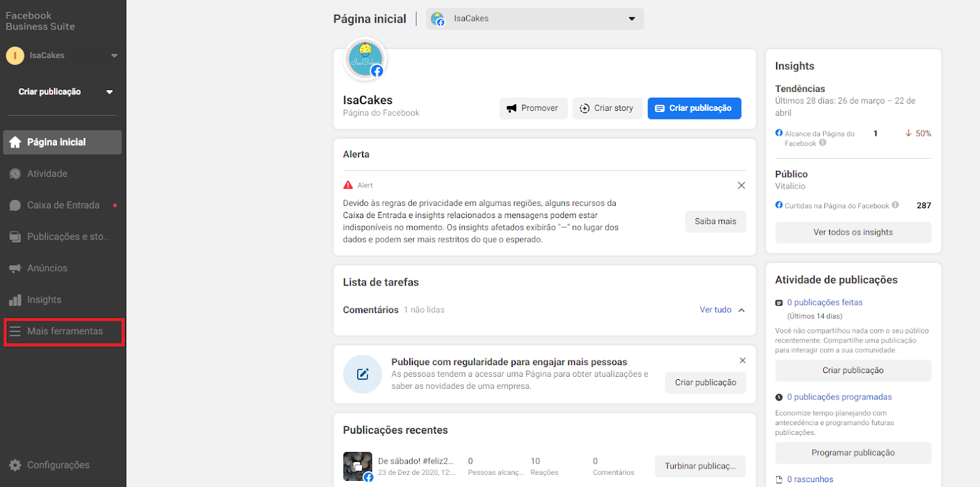The image size is (980, 487).
Task: Click the Facebook Business Suite logo text
Action: [40, 21]
